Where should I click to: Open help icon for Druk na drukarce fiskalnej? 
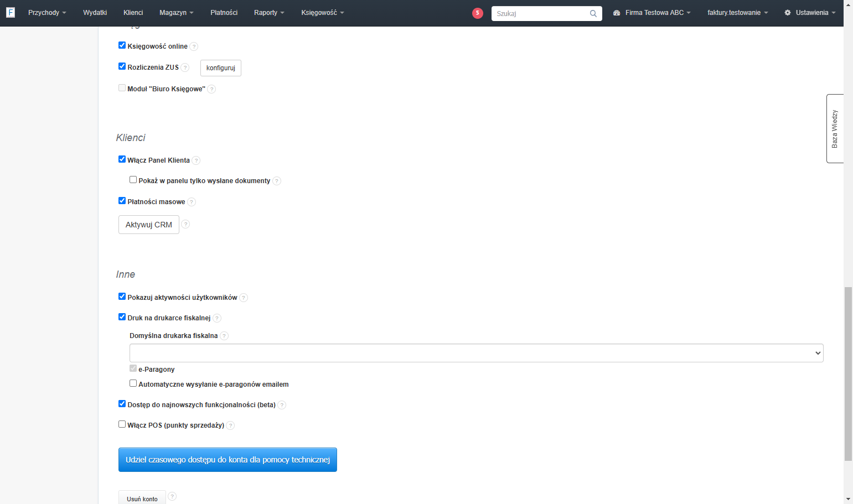pyautogui.click(x=217, y=318)
